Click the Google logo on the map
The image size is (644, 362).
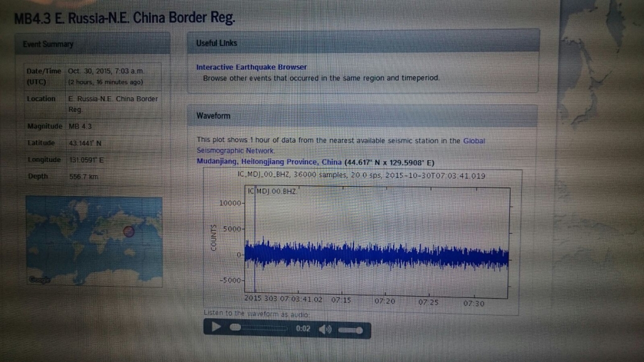pos(37,280)
